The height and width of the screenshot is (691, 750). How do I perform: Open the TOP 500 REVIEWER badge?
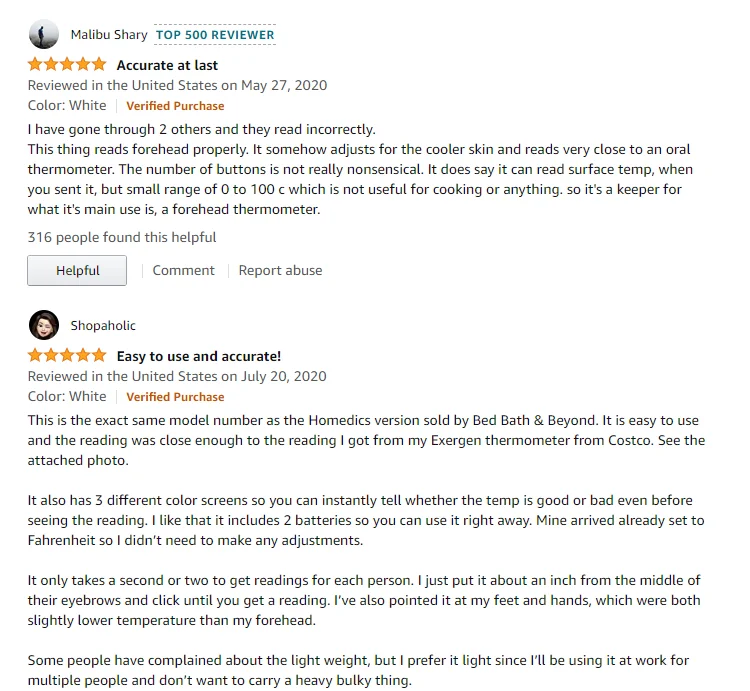point(215,35)
